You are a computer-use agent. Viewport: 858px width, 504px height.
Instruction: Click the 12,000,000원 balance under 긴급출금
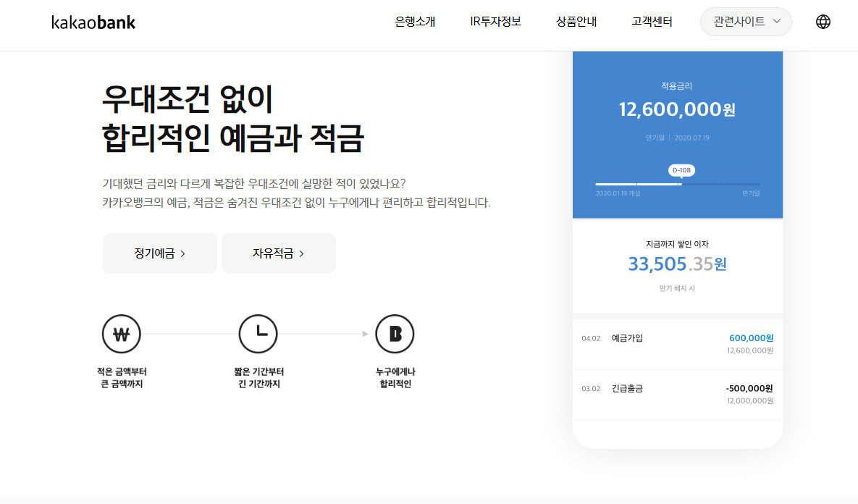750,401
